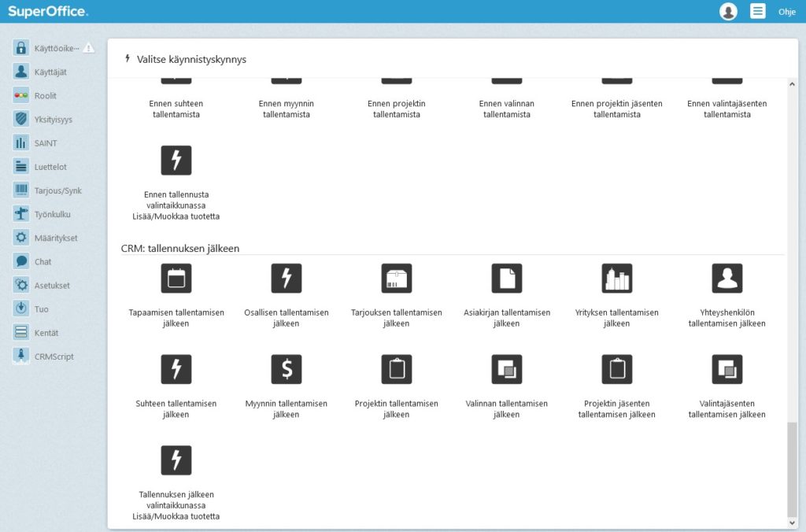Choose the Valinnan tallentamisen jälkeen icon
Screen dimensions: 806x532
[507, 369]
